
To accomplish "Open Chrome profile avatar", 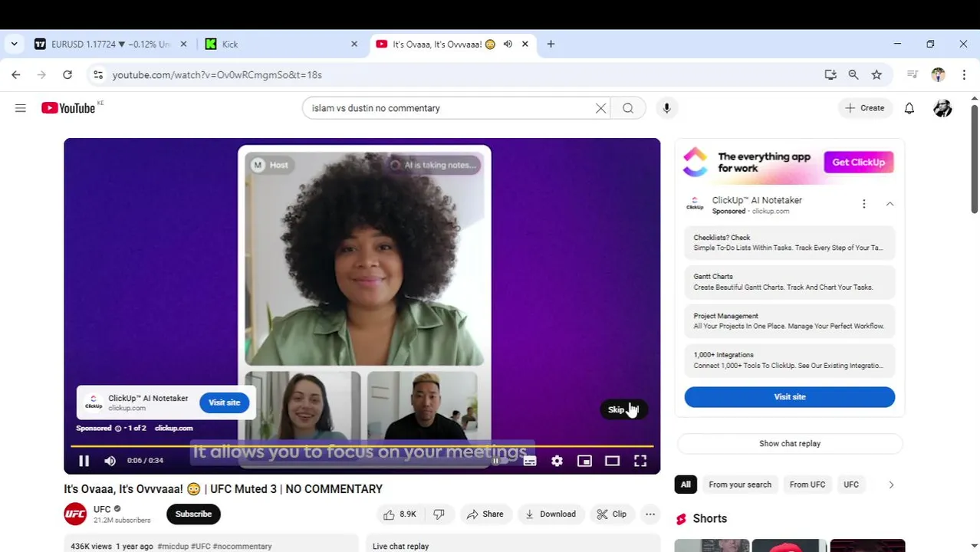I will pyautogui.click(x=938, y=75).
